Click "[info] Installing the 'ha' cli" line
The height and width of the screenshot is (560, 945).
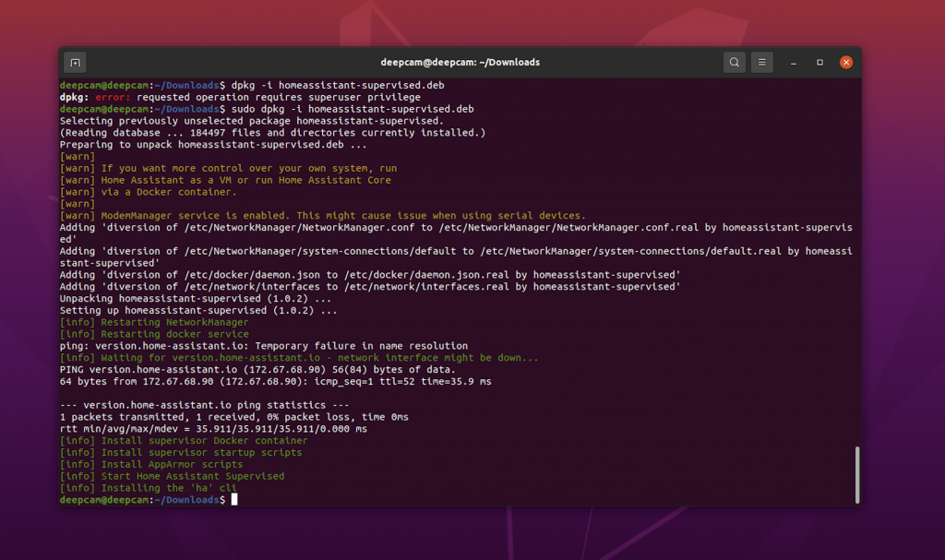[149, 488]
